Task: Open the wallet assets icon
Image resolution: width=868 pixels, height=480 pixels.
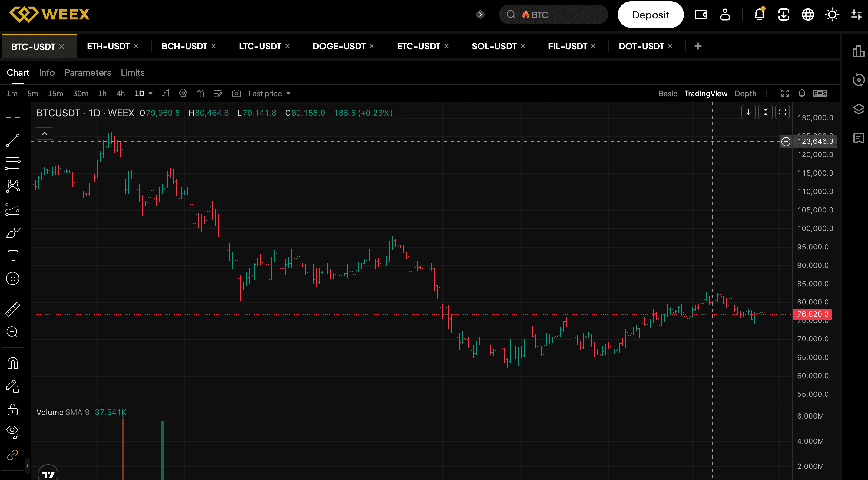Action: coord(701,15)
